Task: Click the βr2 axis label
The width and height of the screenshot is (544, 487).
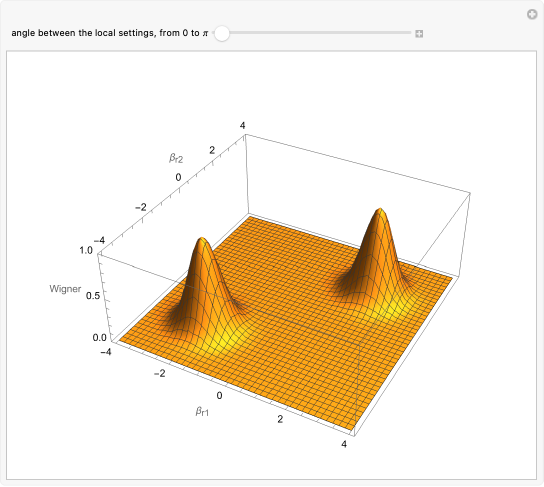Action: [x=176, y=158]
